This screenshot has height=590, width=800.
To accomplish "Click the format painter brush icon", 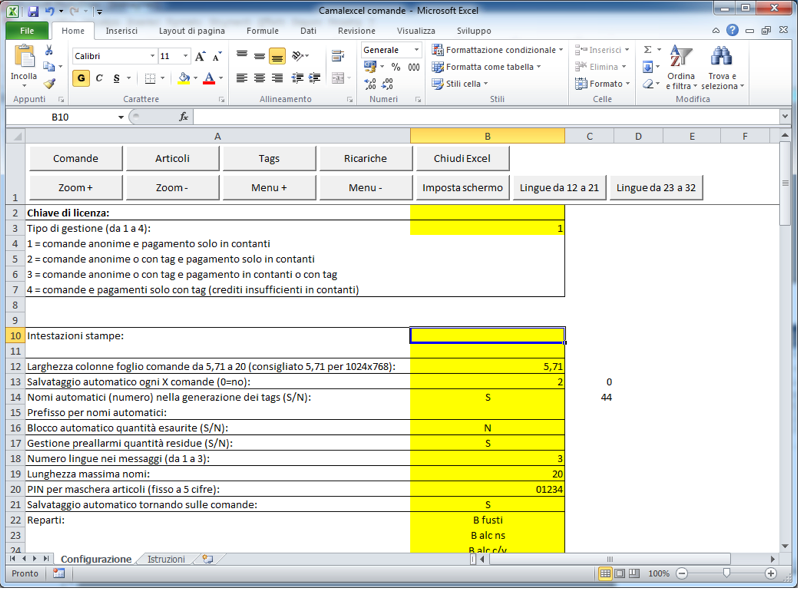I will [x=49, y=85].
